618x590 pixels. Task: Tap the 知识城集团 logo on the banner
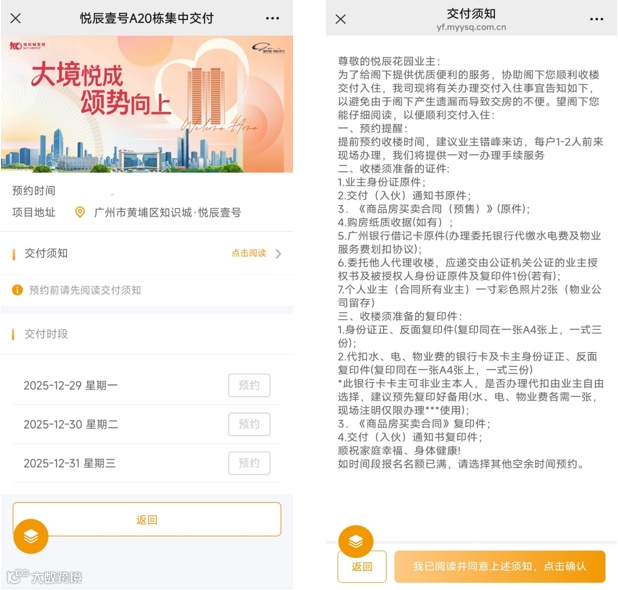pyautogui.click(x=28, y=45)
